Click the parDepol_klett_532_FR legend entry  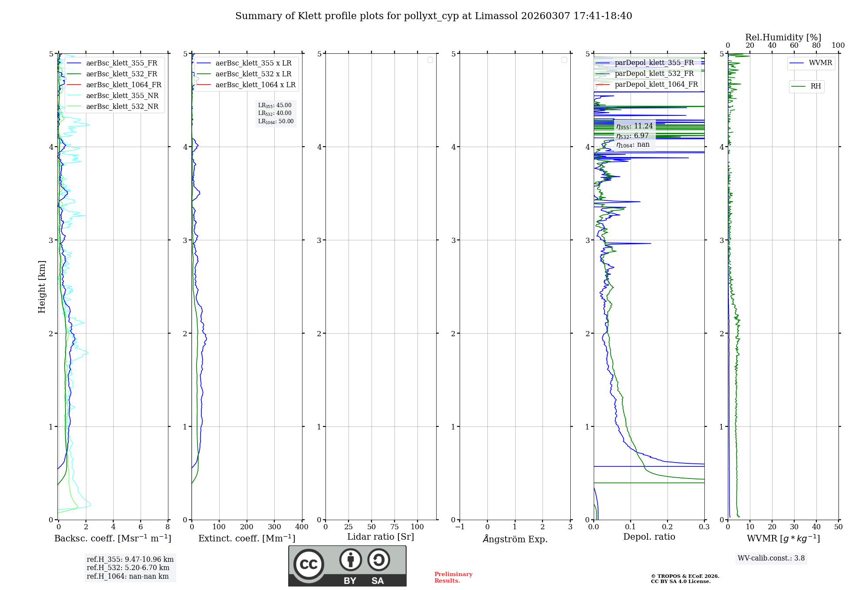point(654,74)
